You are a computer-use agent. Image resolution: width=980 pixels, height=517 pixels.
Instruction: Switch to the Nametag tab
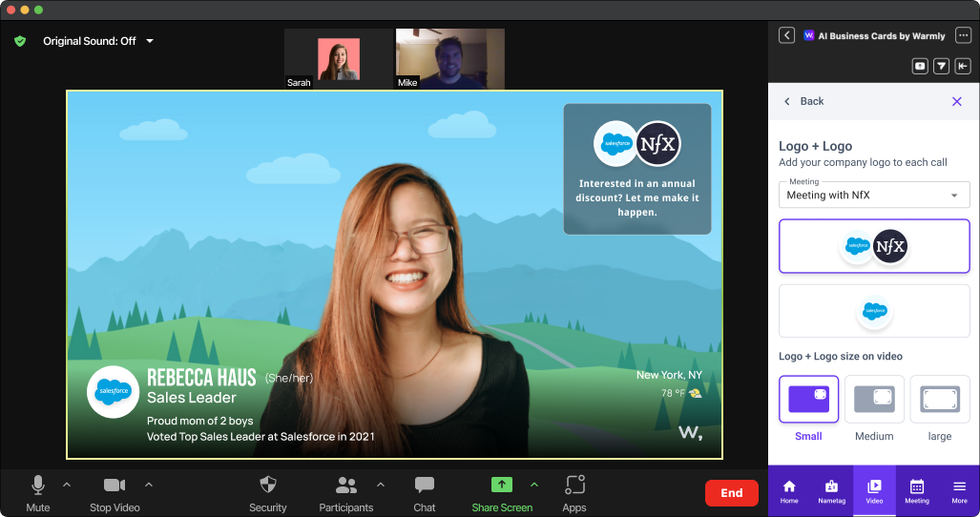(831, 490)
